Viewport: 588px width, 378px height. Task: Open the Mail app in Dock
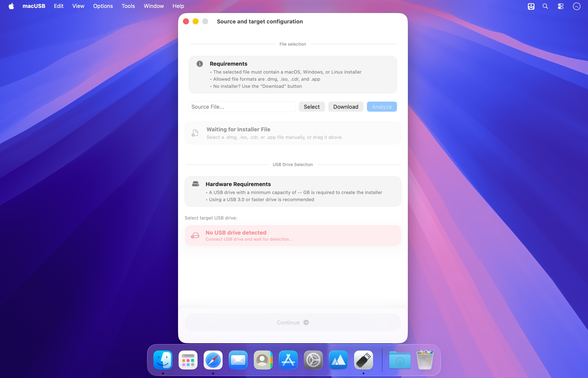coord(238,360)
